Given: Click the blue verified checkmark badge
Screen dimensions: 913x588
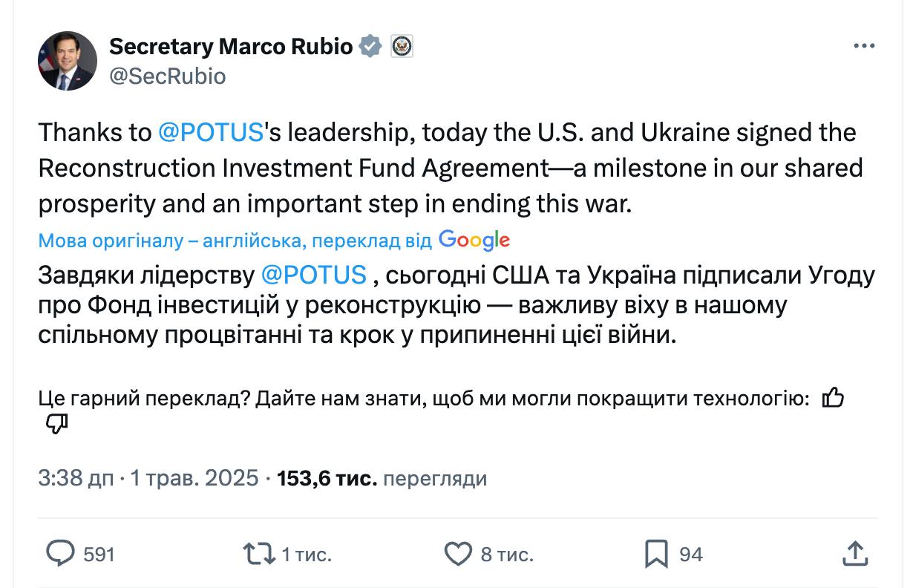Looking at the screenshot, I should pos(370,47).
